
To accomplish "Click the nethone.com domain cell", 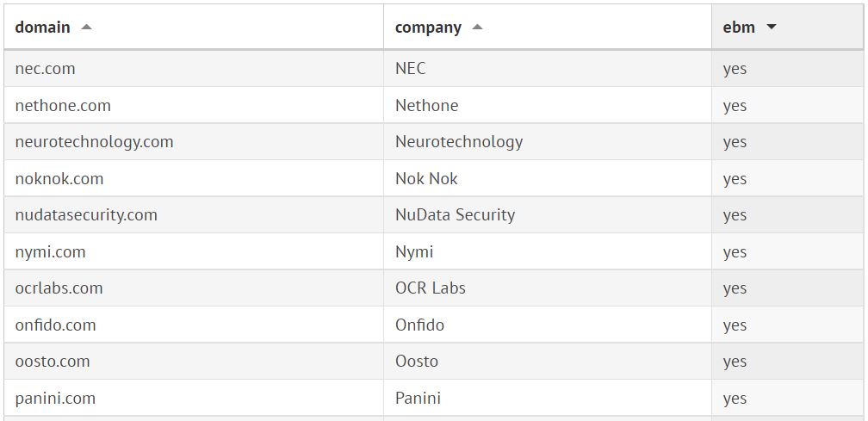I will point(63,106).
